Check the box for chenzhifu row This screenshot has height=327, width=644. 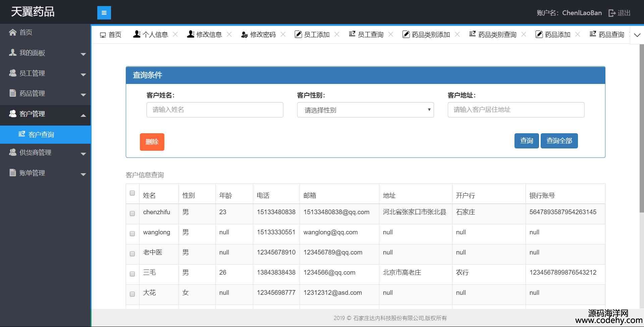(132, 214)
